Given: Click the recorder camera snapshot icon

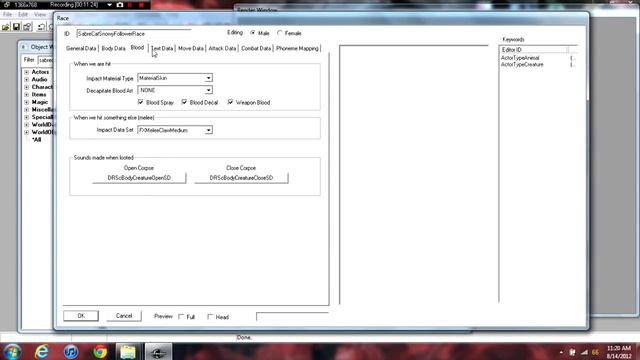Looking at the screenshot, I should pos(120,5).
